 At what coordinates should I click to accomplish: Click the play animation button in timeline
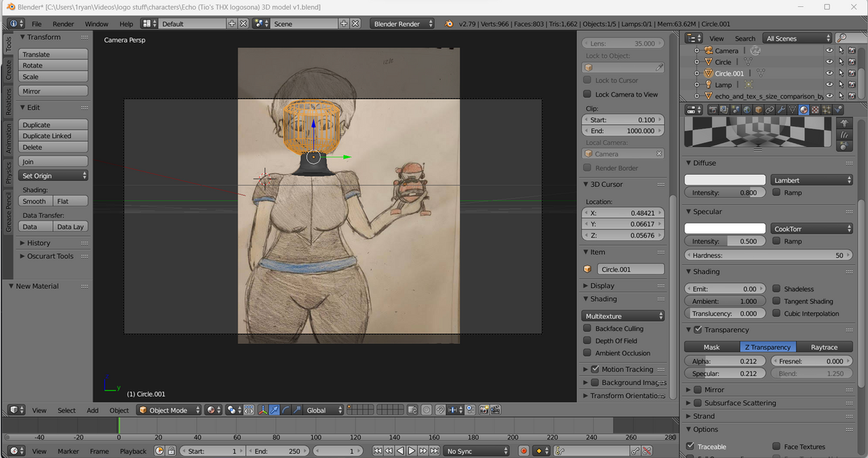tap(412, 451)
